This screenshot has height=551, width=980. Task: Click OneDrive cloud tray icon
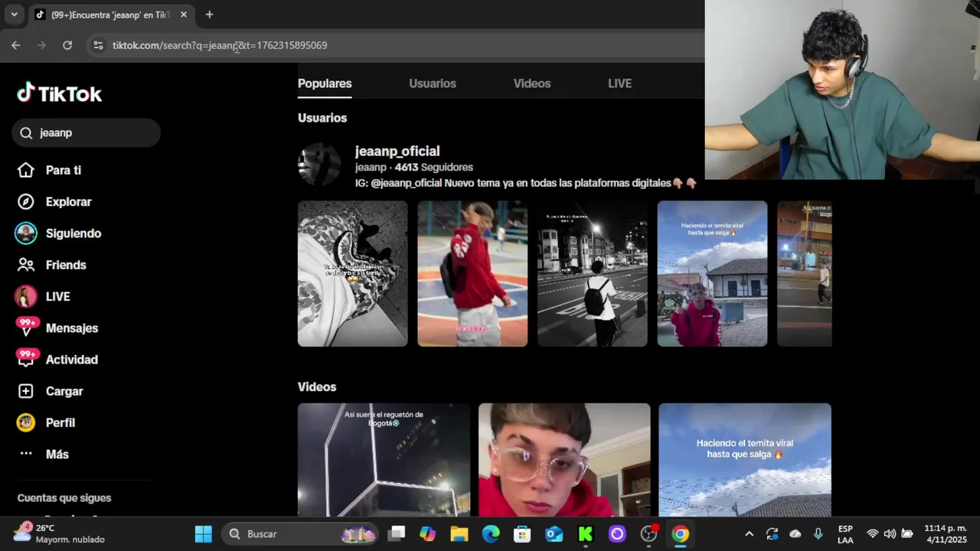tap(795, 534)
